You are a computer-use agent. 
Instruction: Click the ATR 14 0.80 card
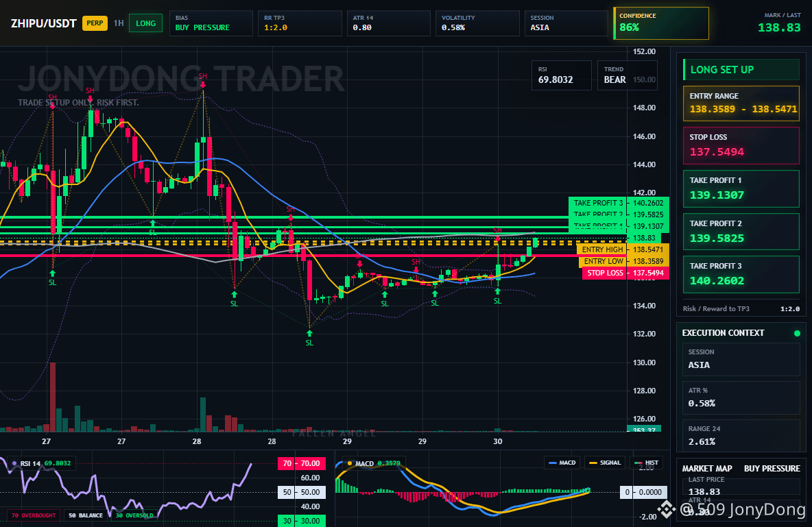(388, 23)
